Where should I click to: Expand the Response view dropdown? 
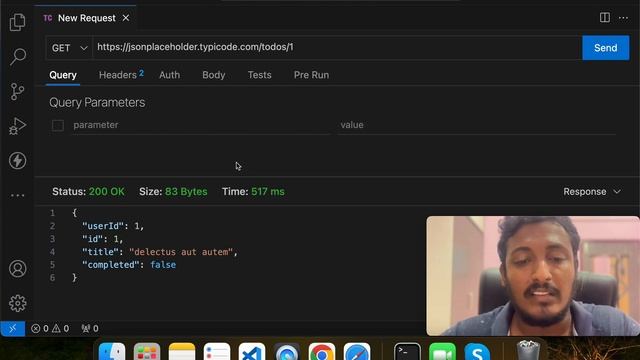point(592,191)
